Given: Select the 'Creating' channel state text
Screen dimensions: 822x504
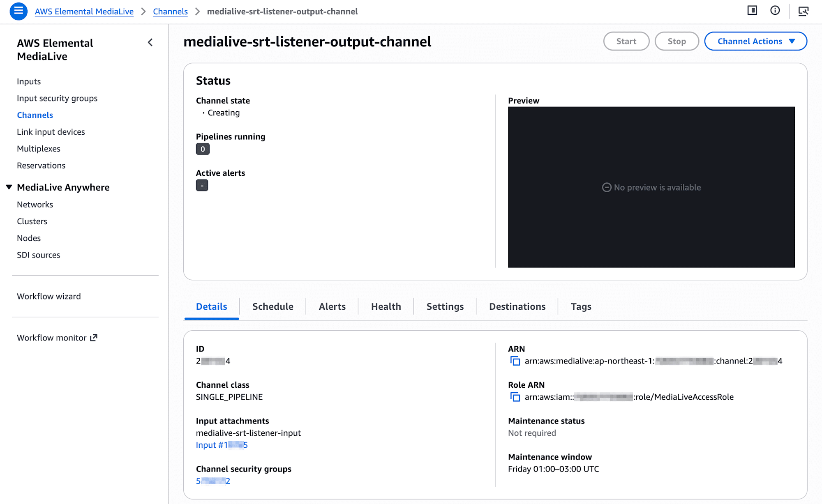Looking at the screenshot, I should [224, 113].
